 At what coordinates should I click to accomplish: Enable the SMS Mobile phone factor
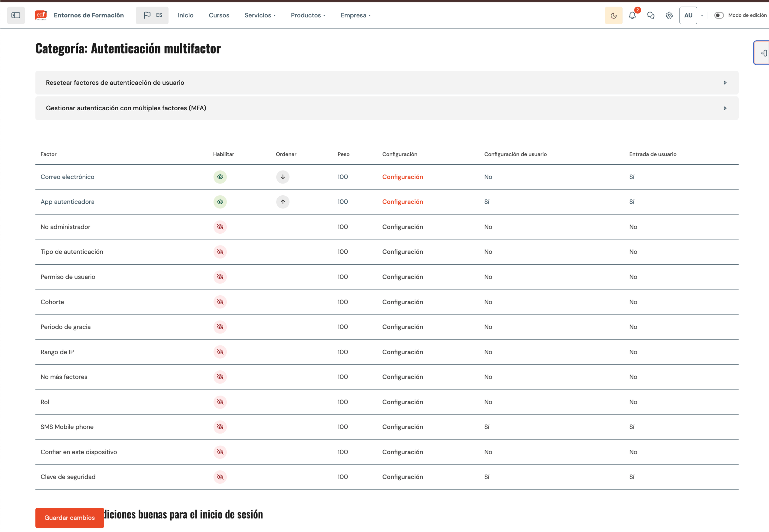point(220,427)
